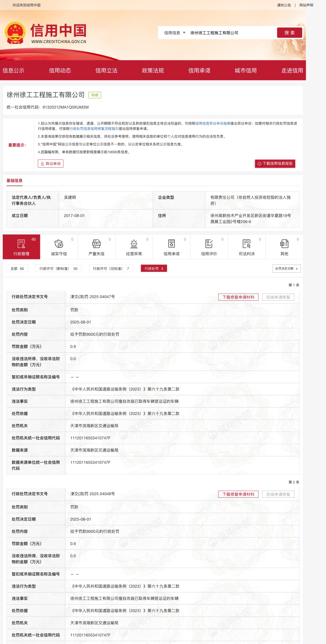Select the 行政许可（新标准）50 filter tab

click(58, 268)
